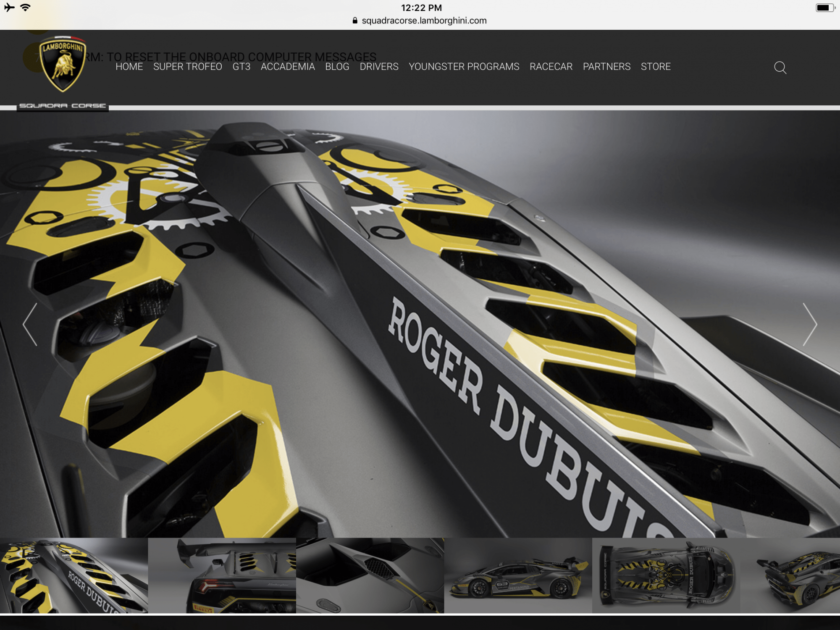Go to previous slide arrow

click(30, 324)
